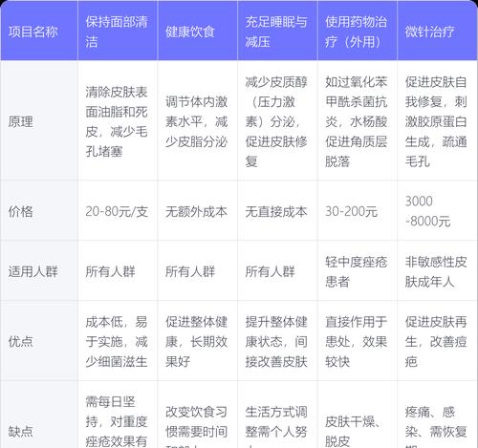Image resolution: width=478 pixels, height=448 pixels.
Task: Select the 非敏感性皮肤成年人 cell
Action: coord(436,271)
